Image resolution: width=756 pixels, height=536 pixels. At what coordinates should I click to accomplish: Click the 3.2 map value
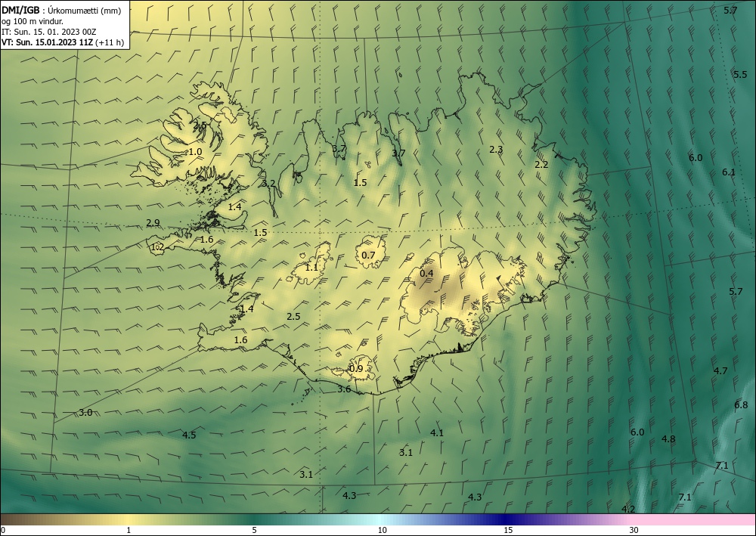(268, 183)
